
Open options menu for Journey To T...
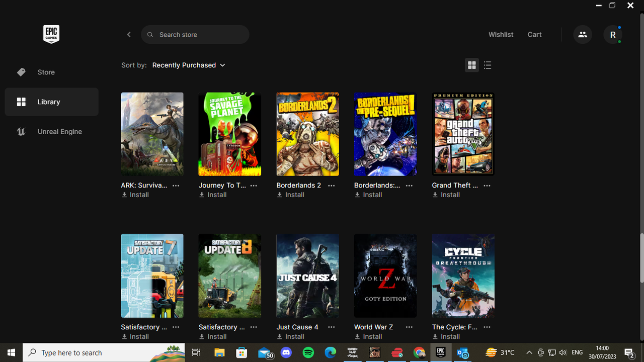coord(254,186)
